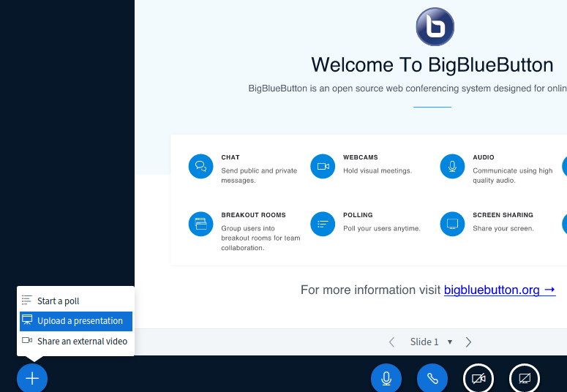Click the Breakout Rooms feature icon
Viewport: 567px width, 392px height.
coord(200,224)
